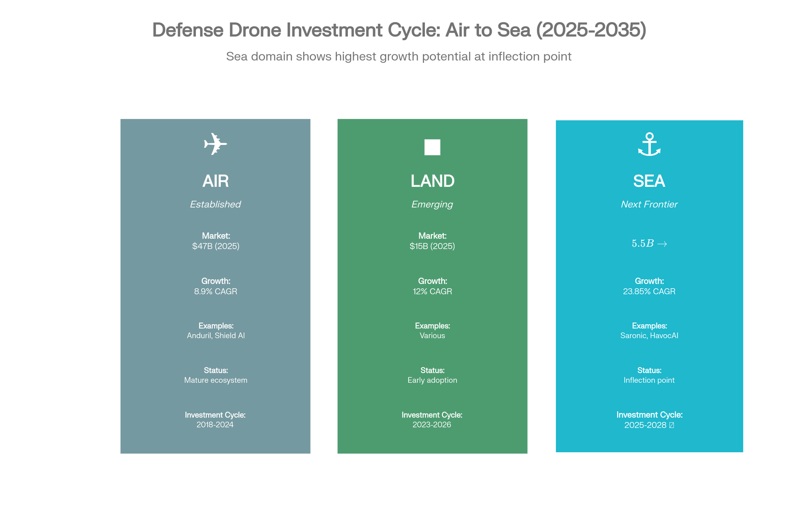798x532 pixels.
Task: Click the $47B (2025) market value
Action: [215, 246]
